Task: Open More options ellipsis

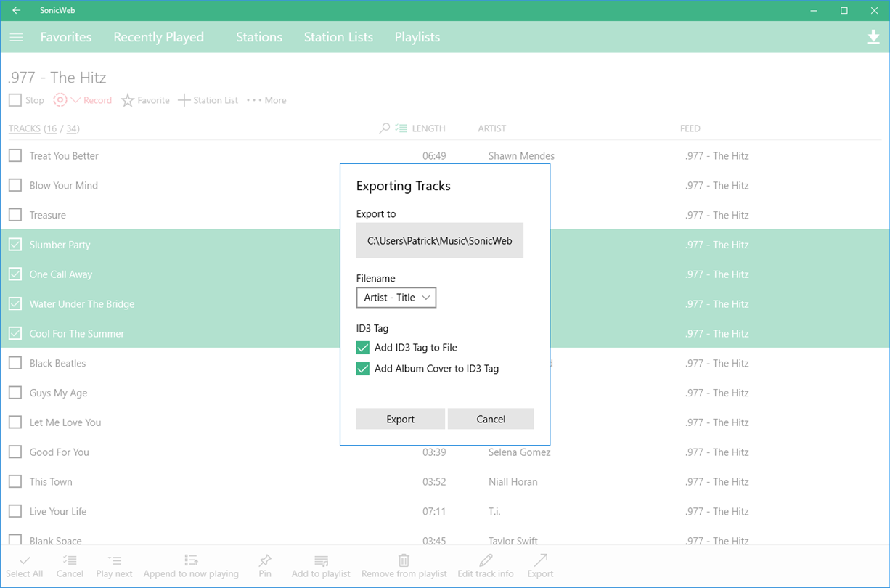Action: click(x=253, y=100)
